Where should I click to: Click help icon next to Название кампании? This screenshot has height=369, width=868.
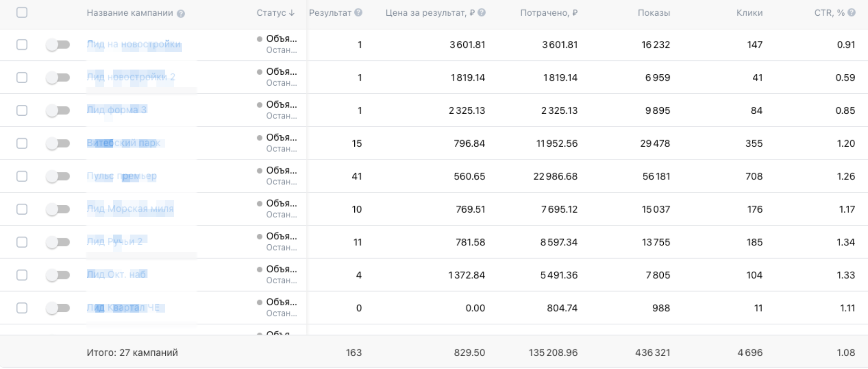pos(181,14)
